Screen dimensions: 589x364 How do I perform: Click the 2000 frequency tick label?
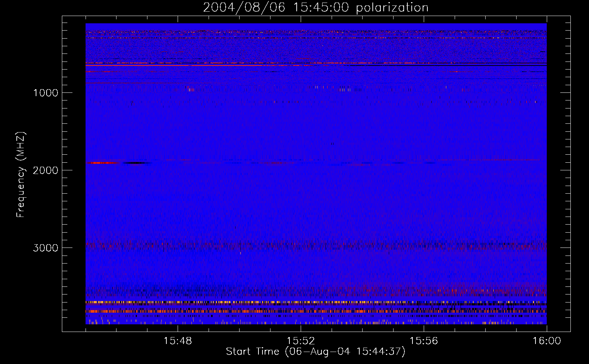[46, 170]
